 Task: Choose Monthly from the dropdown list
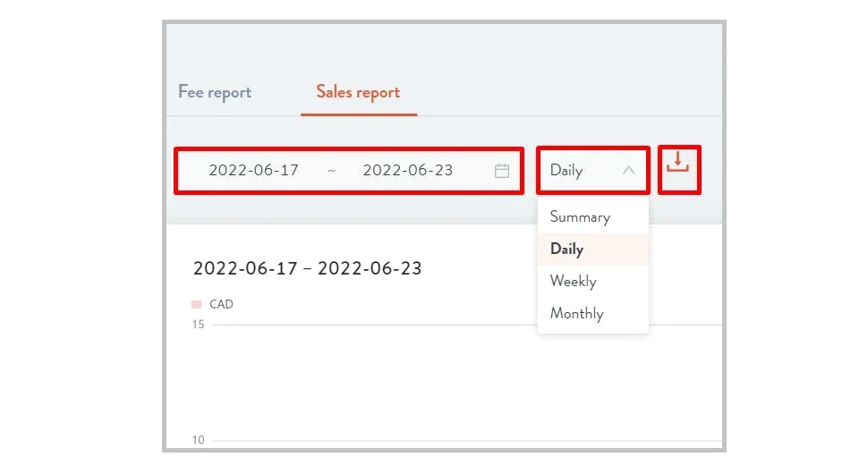pos(593,313)
